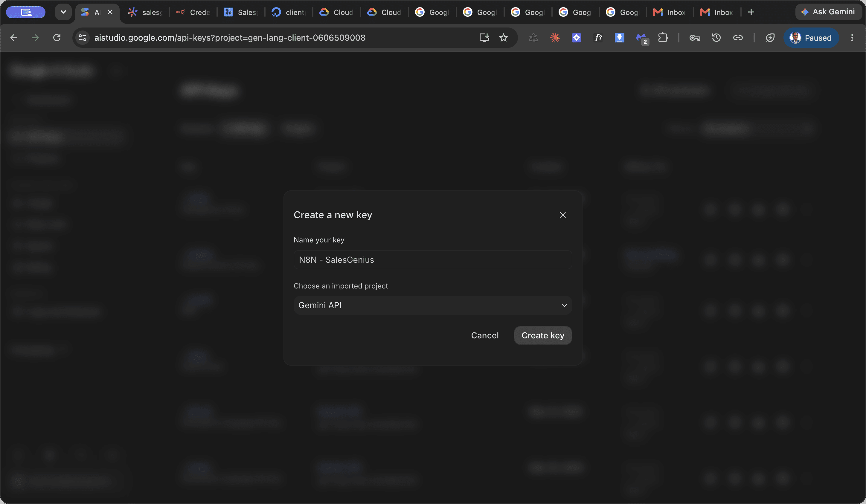Screen dimensions: 866x504
Task: Click the purple screen-share indicator
Action: [x=26, y=12]
